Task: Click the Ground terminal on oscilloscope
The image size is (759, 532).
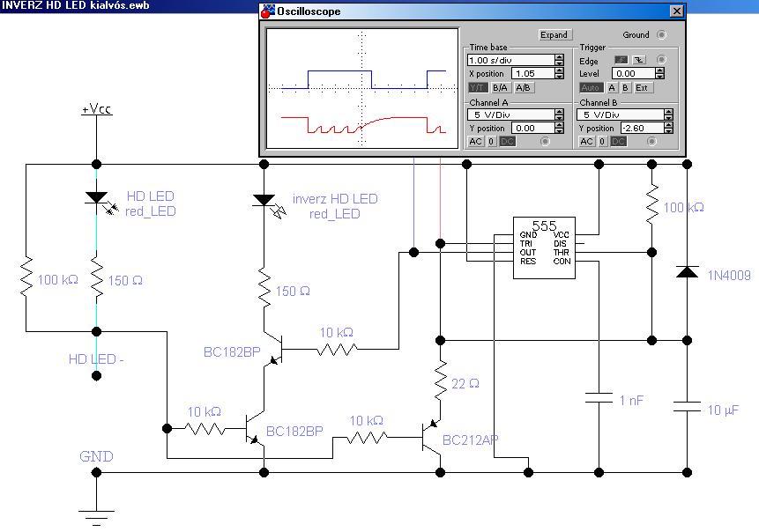Action: pos(661,35)
